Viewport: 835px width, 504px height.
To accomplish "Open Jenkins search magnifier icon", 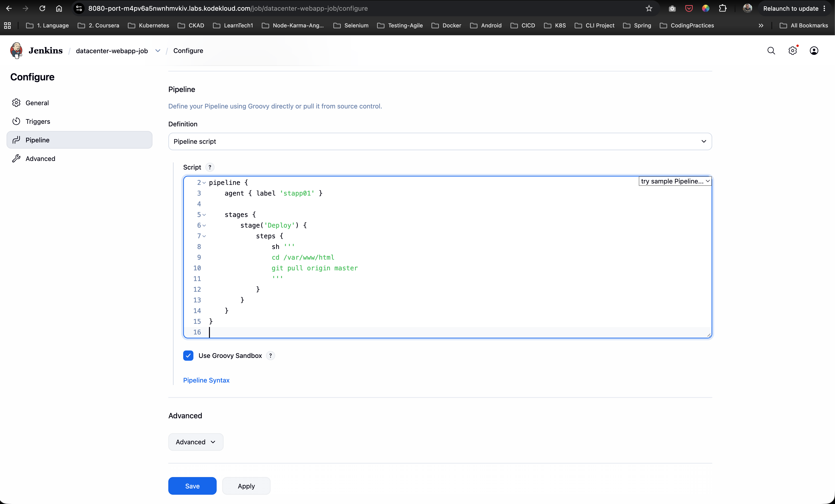I will click(x=771, y=51).
